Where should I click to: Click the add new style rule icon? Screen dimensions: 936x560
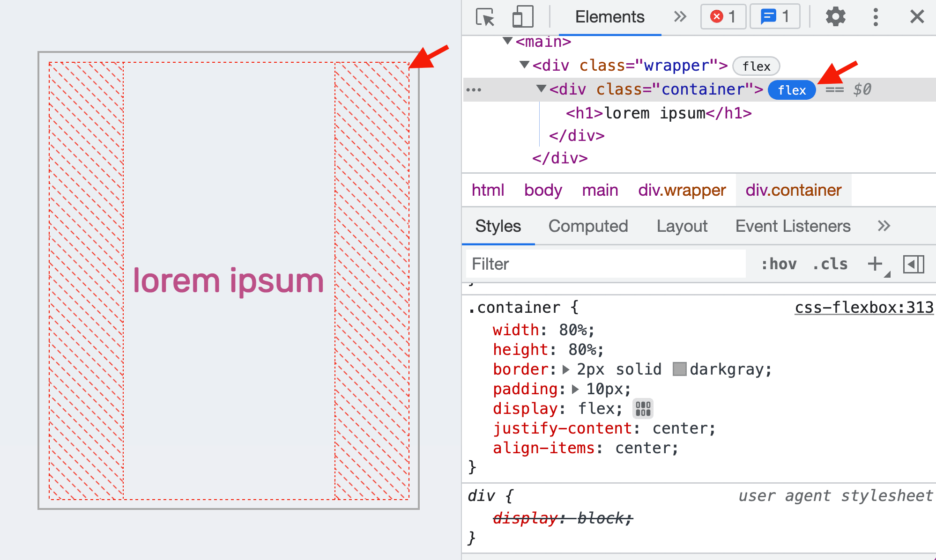875,262
